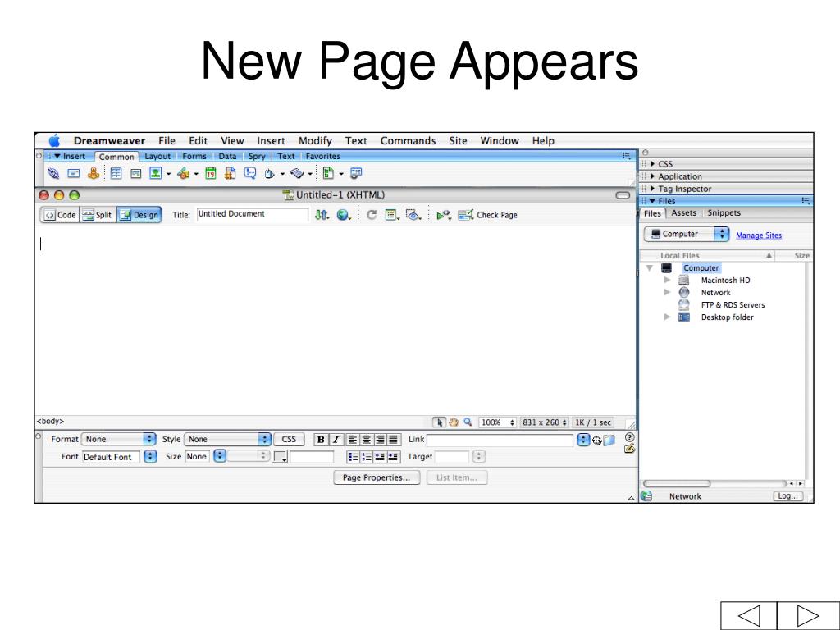This screenshot has width=840, height=630.
Task: Switch to Split view
Action: coord(98,215)
